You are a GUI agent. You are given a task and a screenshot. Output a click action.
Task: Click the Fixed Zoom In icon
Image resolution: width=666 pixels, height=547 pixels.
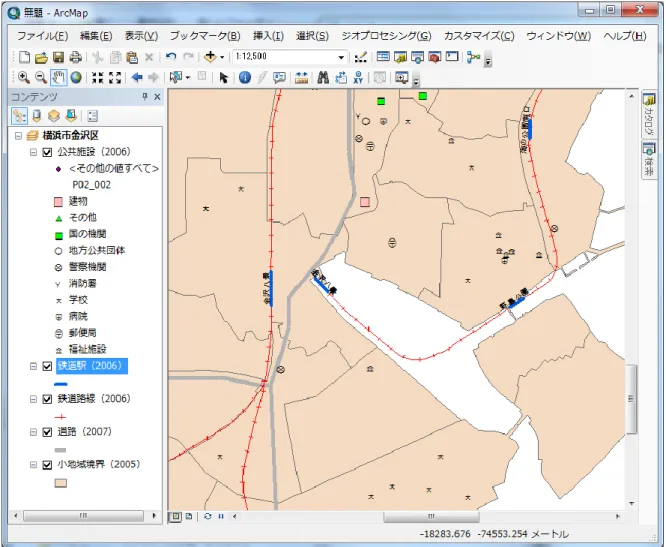[98, 77]
